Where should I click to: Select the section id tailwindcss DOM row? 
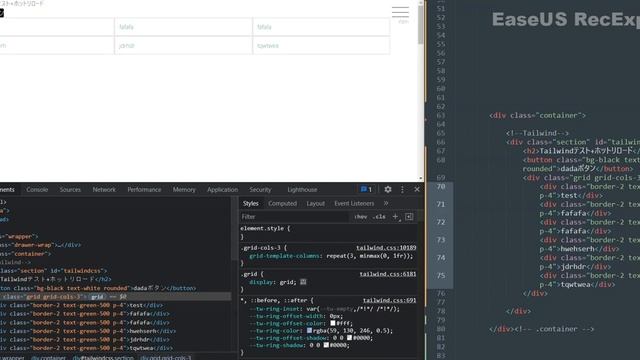pos(115,271)
